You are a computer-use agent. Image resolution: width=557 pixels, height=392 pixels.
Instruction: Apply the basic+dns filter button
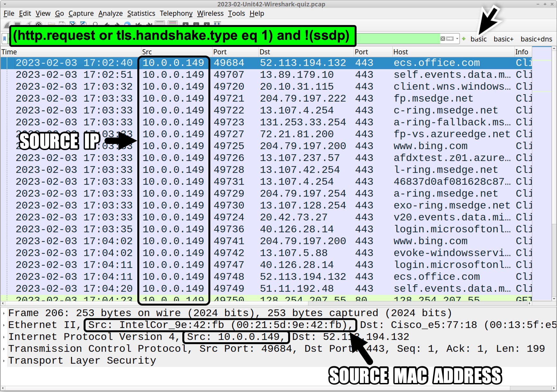pos(536,39)
